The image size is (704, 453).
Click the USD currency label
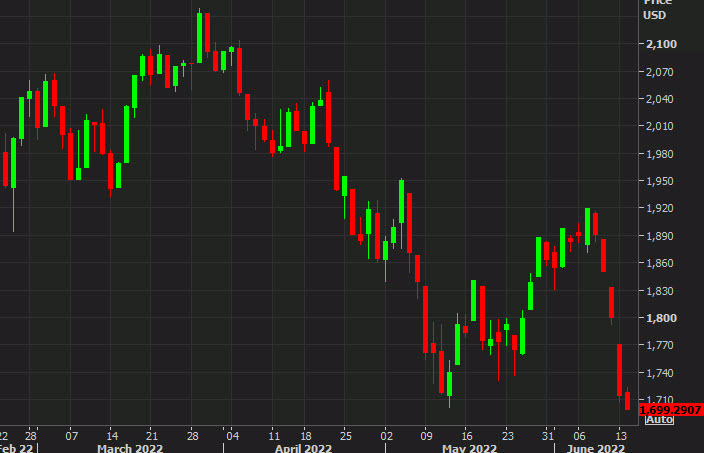[654, 15]
